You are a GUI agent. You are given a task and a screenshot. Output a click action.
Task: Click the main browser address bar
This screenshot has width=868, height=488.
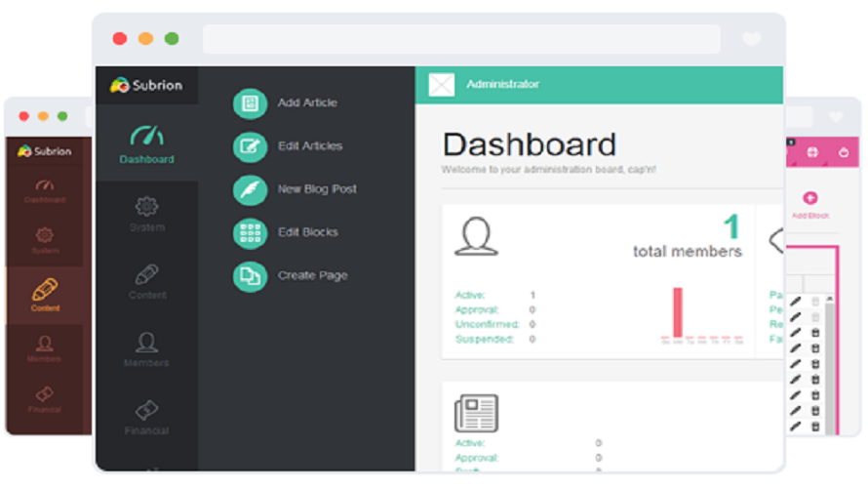(460, 39)
